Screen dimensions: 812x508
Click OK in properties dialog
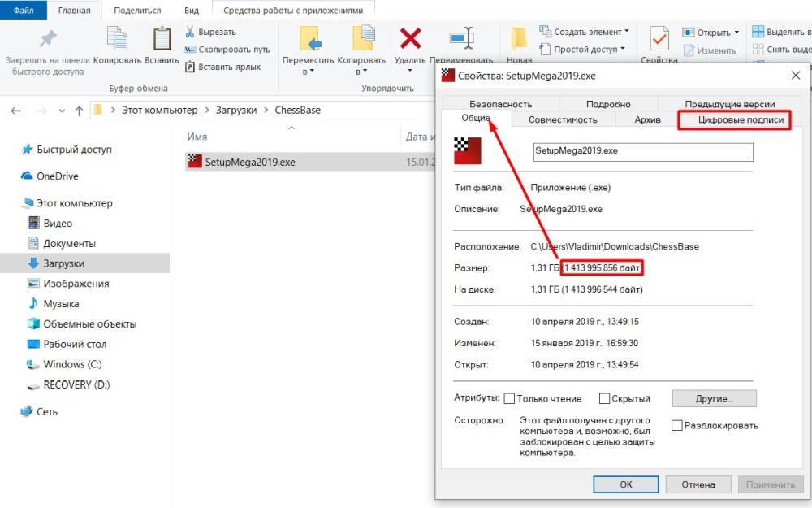coord(625,484)
